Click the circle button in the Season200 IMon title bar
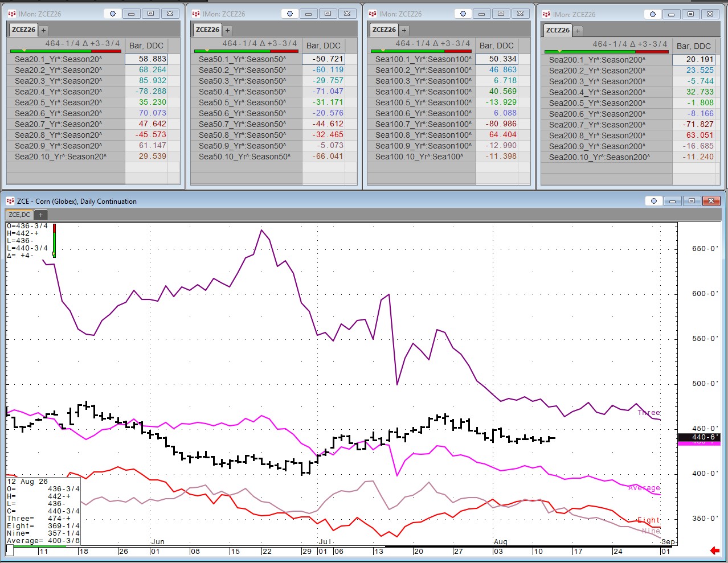 [x=653, y=14]
